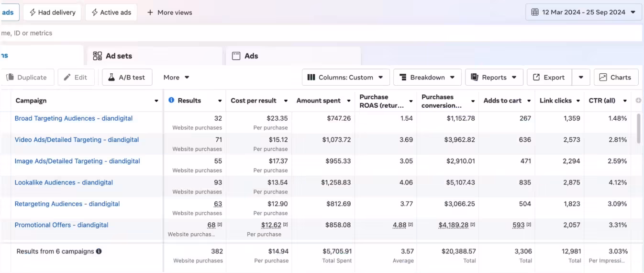Click the Duplicate button
Viewport: 644px width, 273px height.
(27, 77)
